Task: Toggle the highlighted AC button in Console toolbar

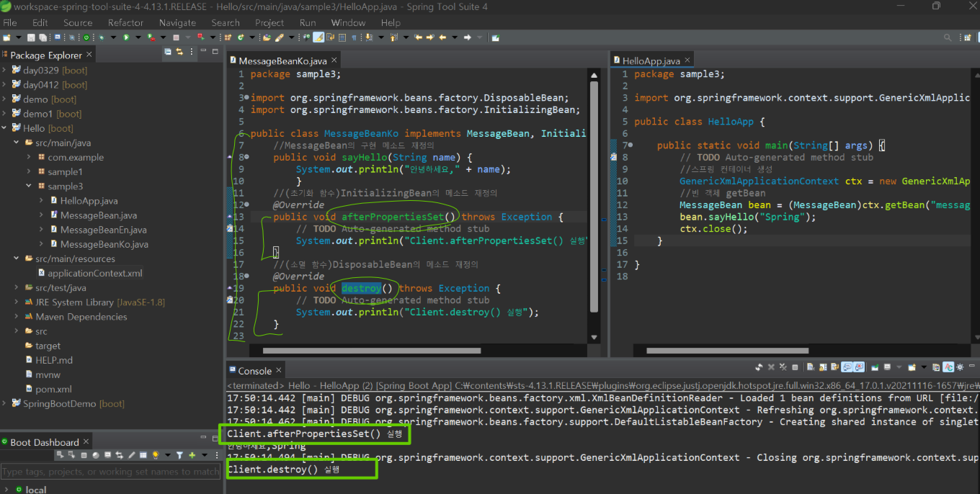Action: point(948,367)
